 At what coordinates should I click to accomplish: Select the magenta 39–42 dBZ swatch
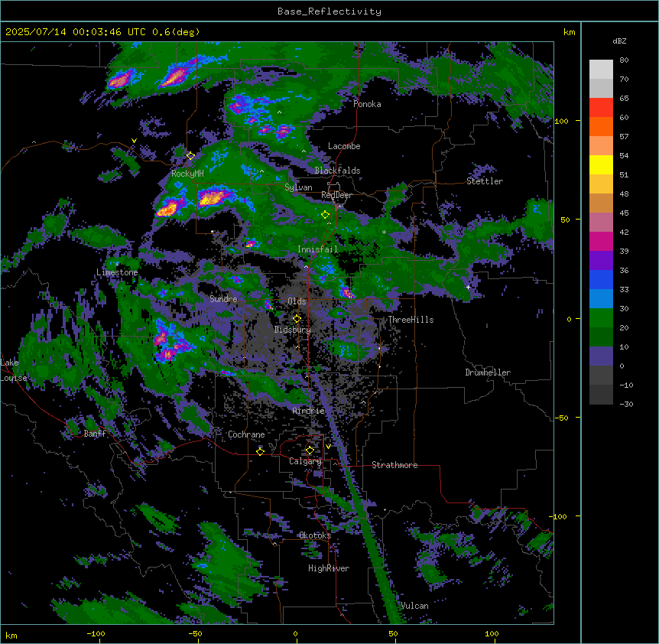point(601,241)
